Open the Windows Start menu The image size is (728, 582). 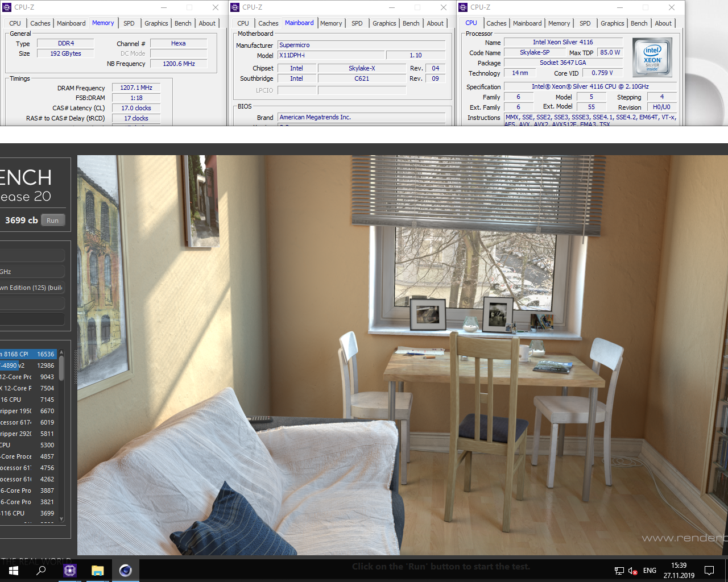14,570
